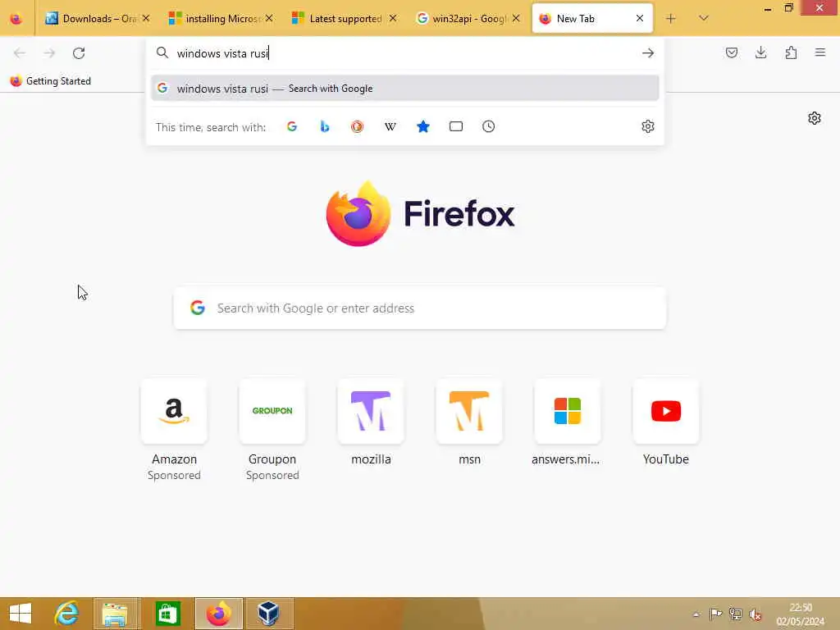This screenshot has height=630, width=840.
Task: Focus the page Search with Google field
Action: (x=420, y=308)
